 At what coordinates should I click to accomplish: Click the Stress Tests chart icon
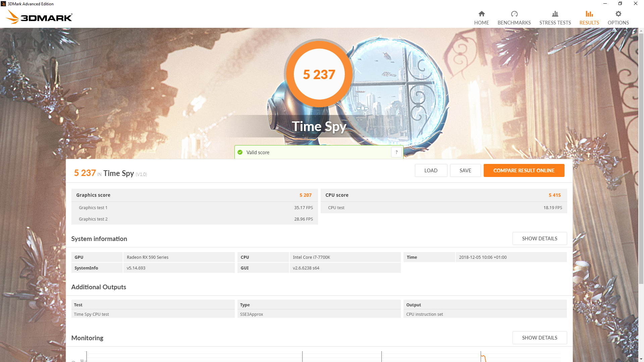pyautogui.click(x=555, y=14)
